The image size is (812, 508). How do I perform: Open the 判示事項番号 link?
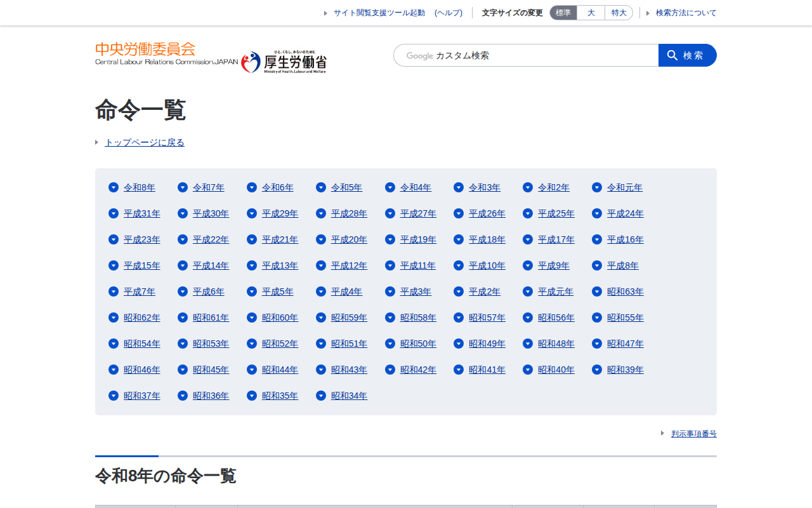pyautogui.click(x=693, y=434)
